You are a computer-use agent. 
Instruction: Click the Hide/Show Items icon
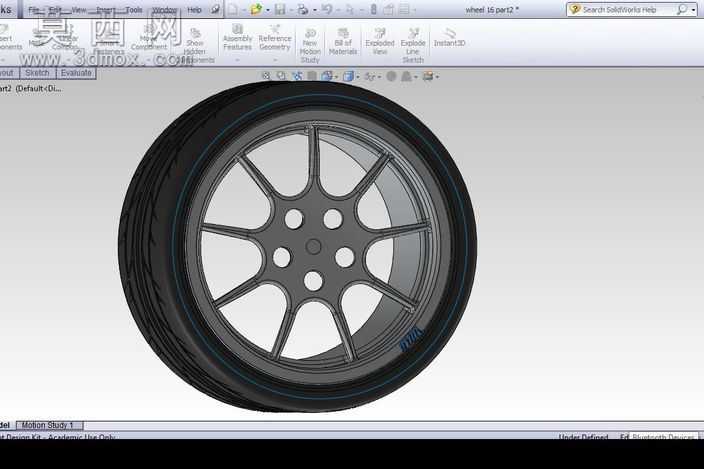[x=370, y=76]
